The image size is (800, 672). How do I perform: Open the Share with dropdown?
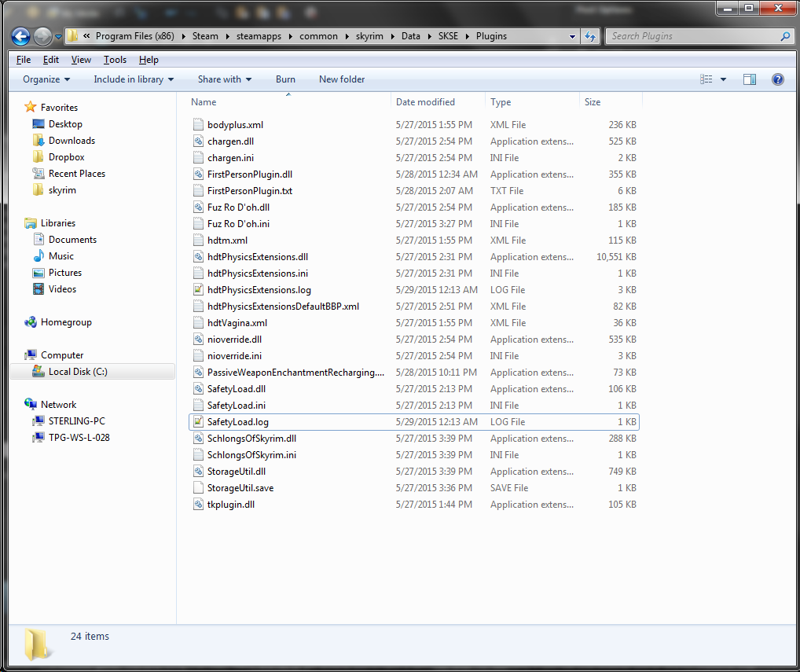[x=225, y=79]
